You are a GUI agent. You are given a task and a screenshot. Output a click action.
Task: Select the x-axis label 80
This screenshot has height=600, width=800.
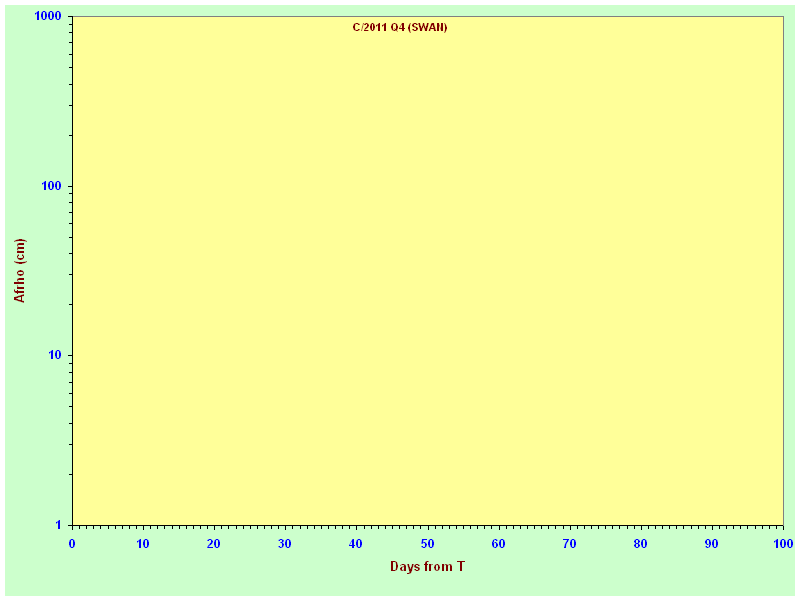pyautogui.click(x=640, y=544)
